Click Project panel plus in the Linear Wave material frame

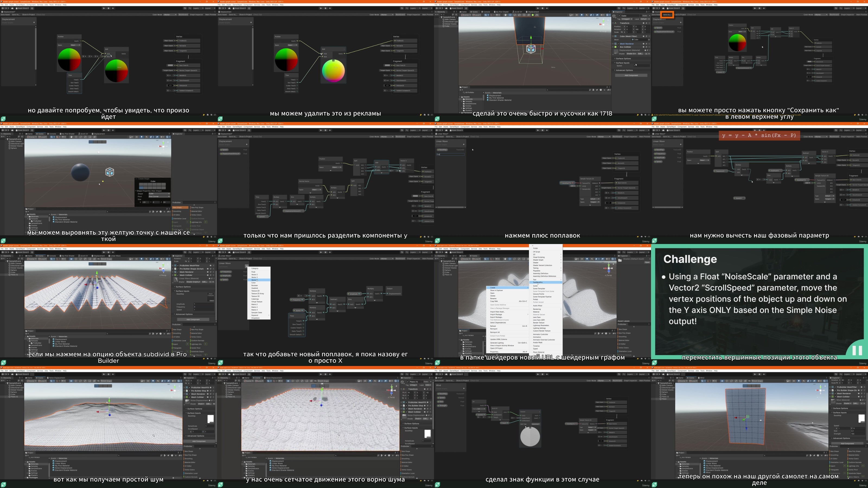click(26, 334)
